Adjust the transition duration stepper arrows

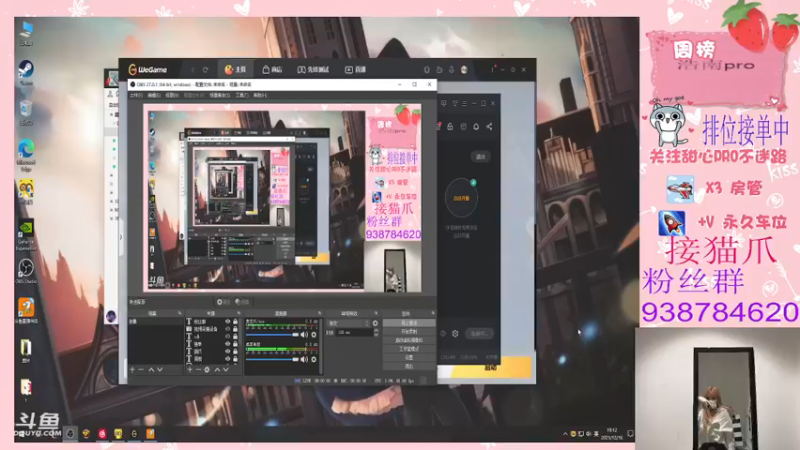(x=376, y=332)
